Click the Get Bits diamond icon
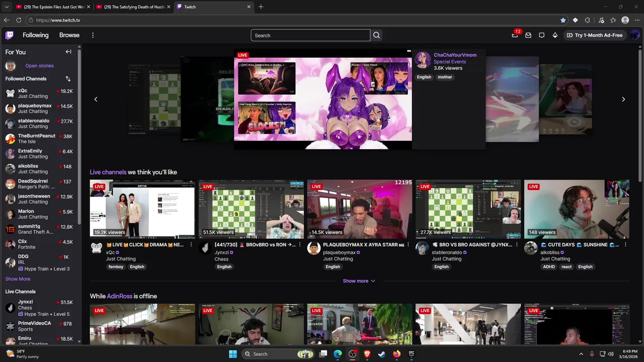 tap(555, 35)
